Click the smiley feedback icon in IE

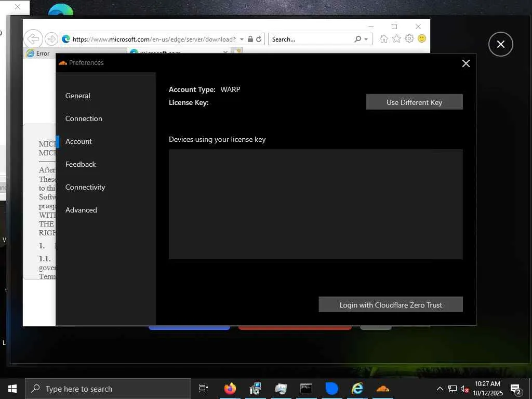point(422,38)
